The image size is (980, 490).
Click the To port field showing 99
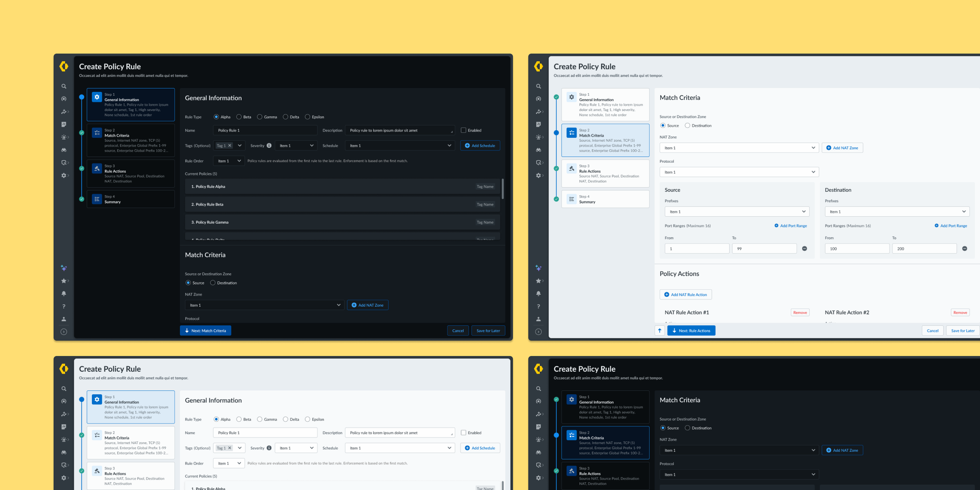click(764, 249)
